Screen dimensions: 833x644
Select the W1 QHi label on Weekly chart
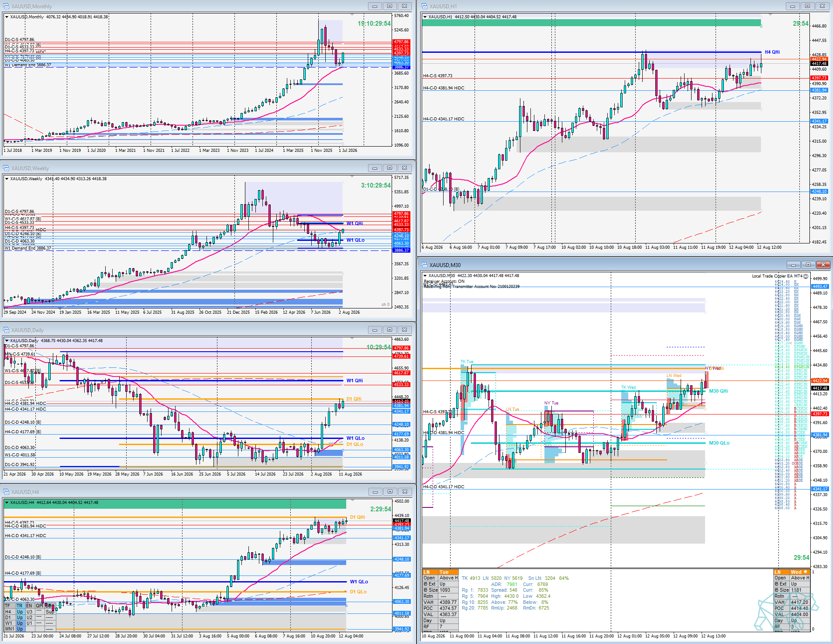pos(355,223)
